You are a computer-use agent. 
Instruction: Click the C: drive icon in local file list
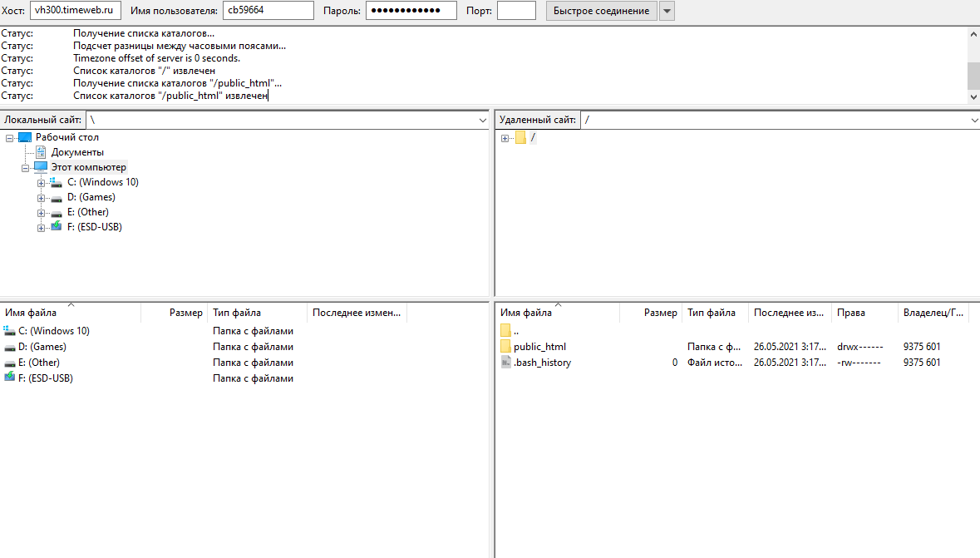(9, 331)
